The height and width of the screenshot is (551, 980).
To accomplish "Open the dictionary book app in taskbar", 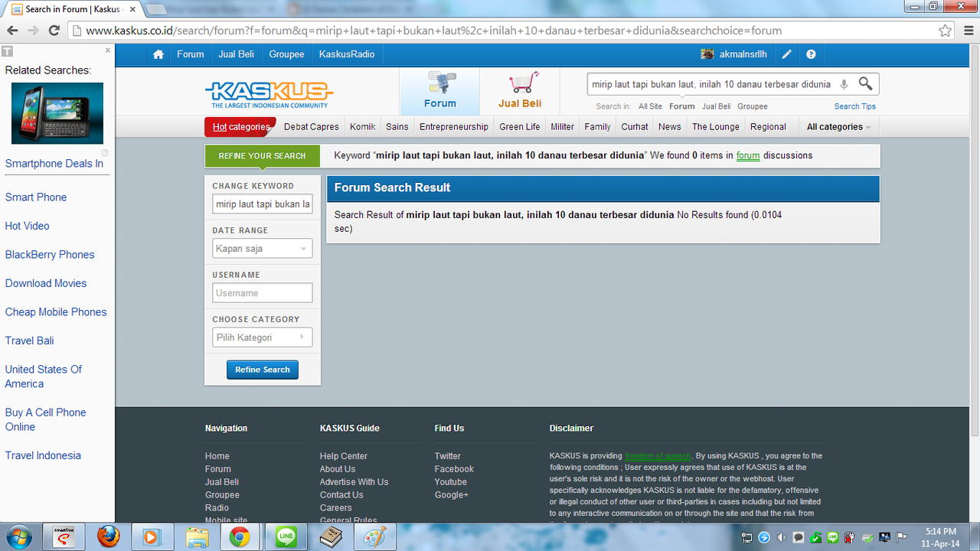I will point(331,537).
